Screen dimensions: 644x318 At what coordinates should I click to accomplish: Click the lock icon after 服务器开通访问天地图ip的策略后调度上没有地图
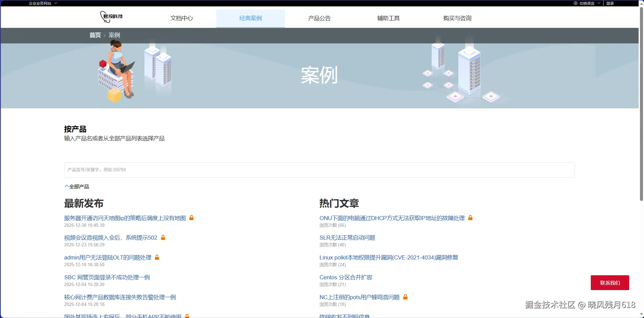[x=191, y=218]
